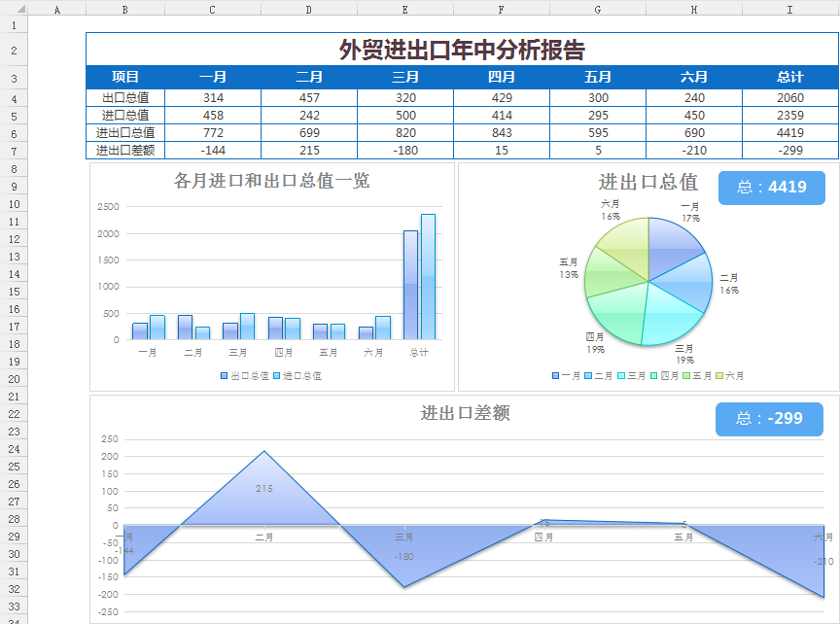Select column header I
The image size is (840, 624).
(789, 10)
